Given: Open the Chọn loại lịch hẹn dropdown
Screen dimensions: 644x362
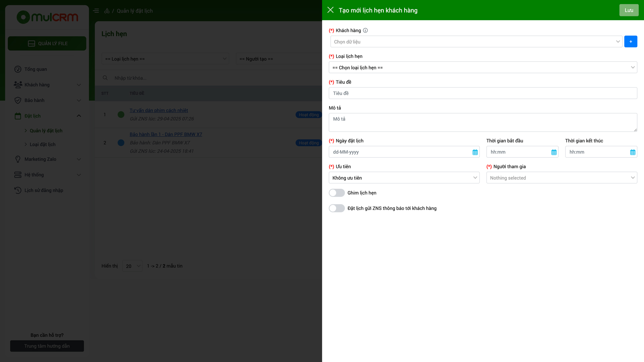Looking at the screenshot, I should tap(483, 67).
